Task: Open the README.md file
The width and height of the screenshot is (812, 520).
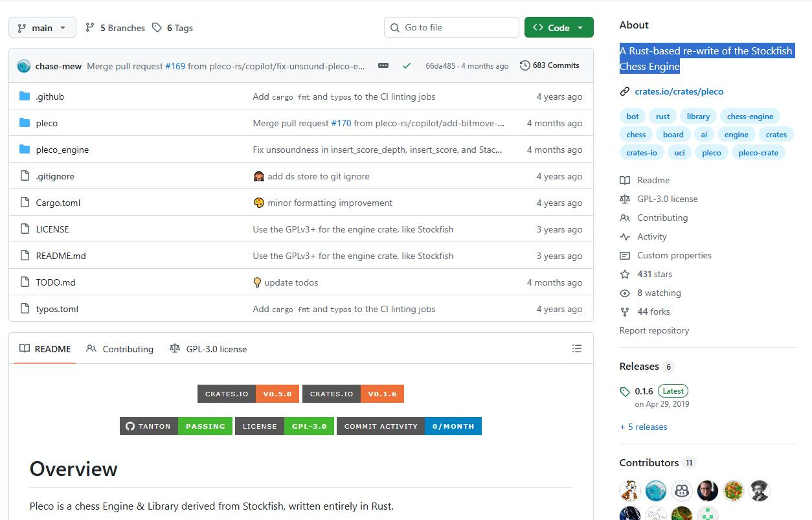Action: point(61,256)
